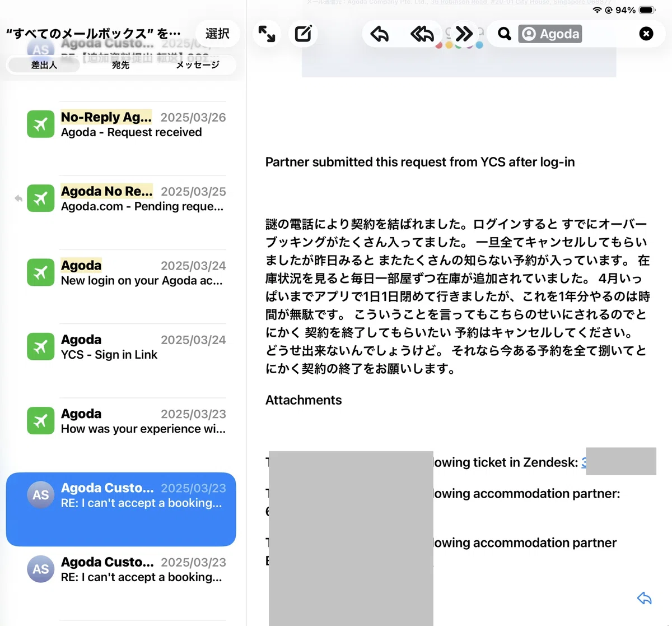Viewport: 672px width, 626px height.
Task: Compose a new message with pencil icon
Action: 303,34
